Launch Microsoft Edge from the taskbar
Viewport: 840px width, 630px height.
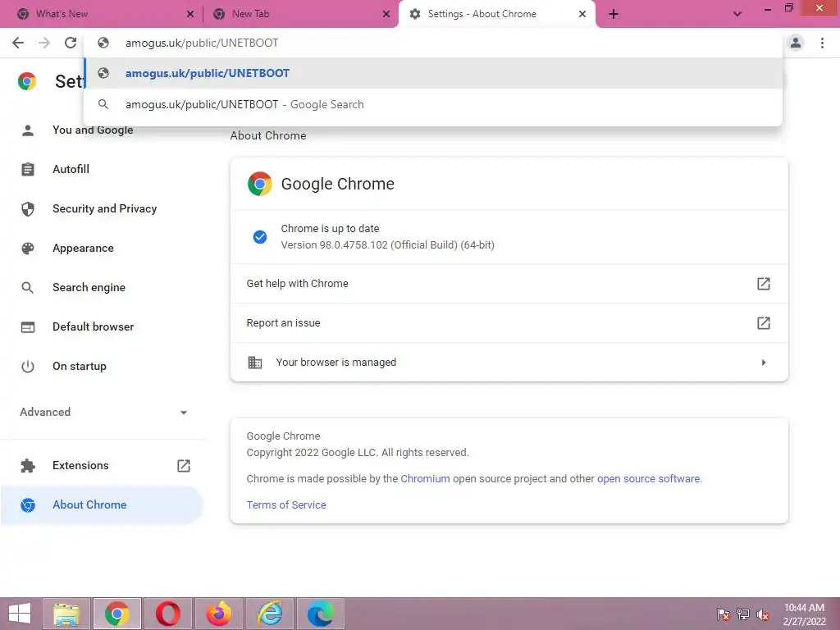click(321, 614)
